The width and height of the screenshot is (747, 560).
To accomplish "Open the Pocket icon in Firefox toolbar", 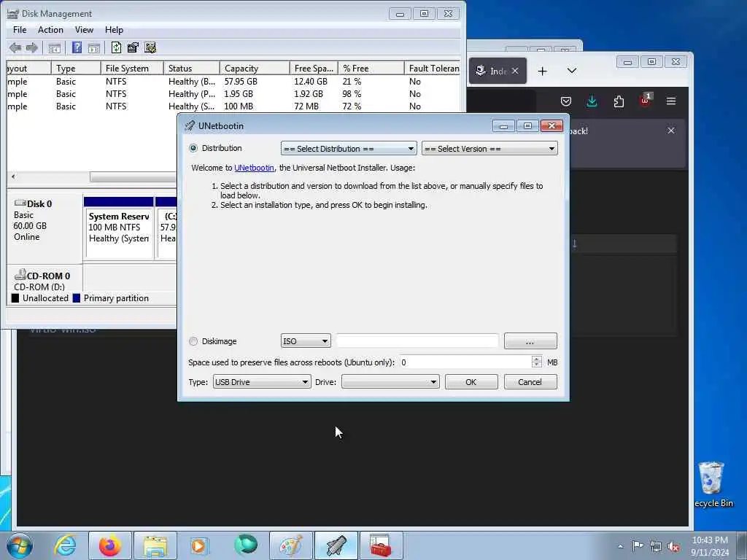I will 566,101.
